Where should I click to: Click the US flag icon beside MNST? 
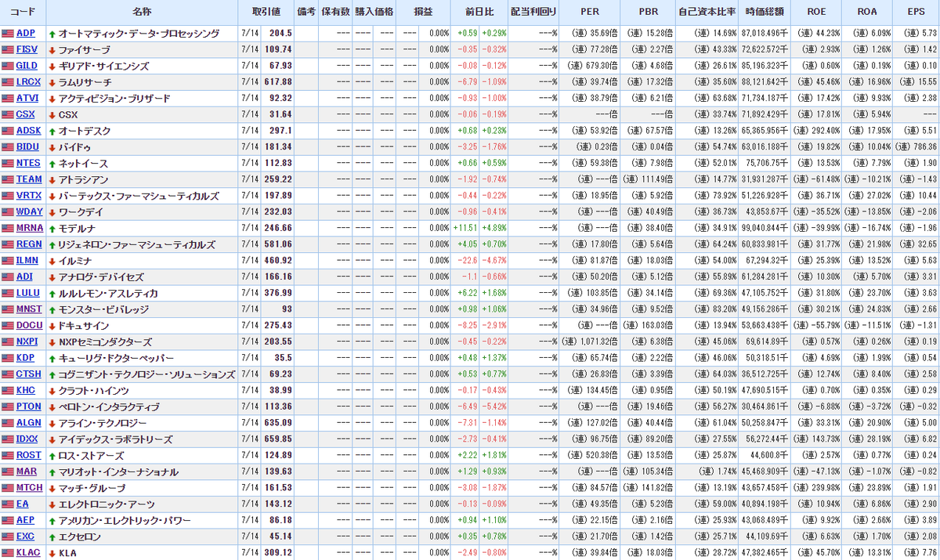click(8, 309)
